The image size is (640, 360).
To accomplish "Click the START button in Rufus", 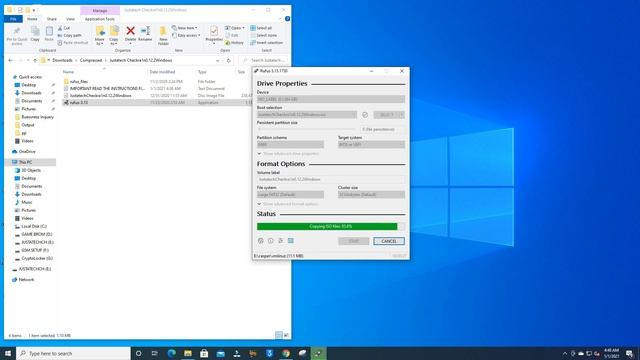I will [353, 241].
